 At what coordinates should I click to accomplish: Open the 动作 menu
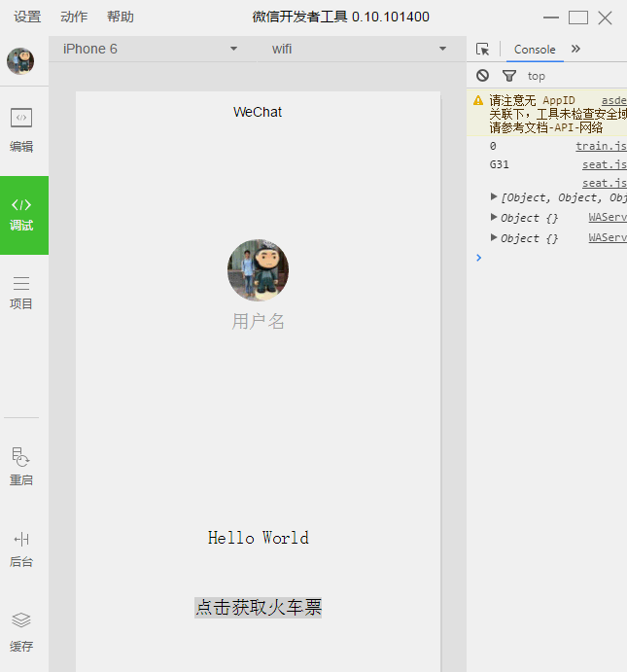click(x=74, y=17)
